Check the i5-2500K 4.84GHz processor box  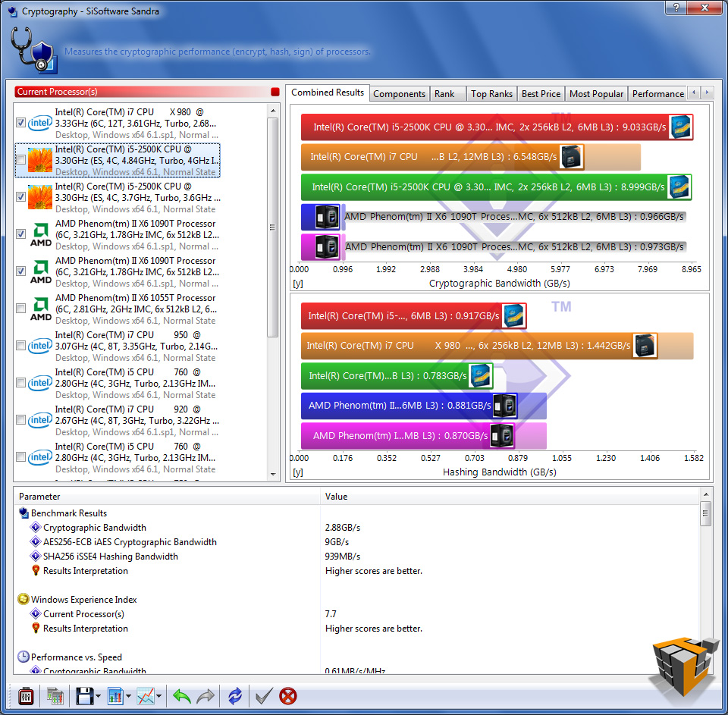[21, 160]
